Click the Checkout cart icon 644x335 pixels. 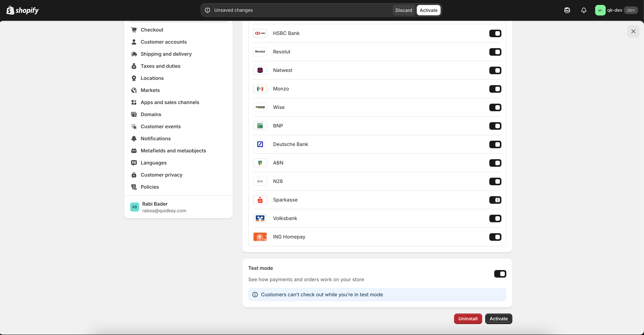[x=134, y=30]
